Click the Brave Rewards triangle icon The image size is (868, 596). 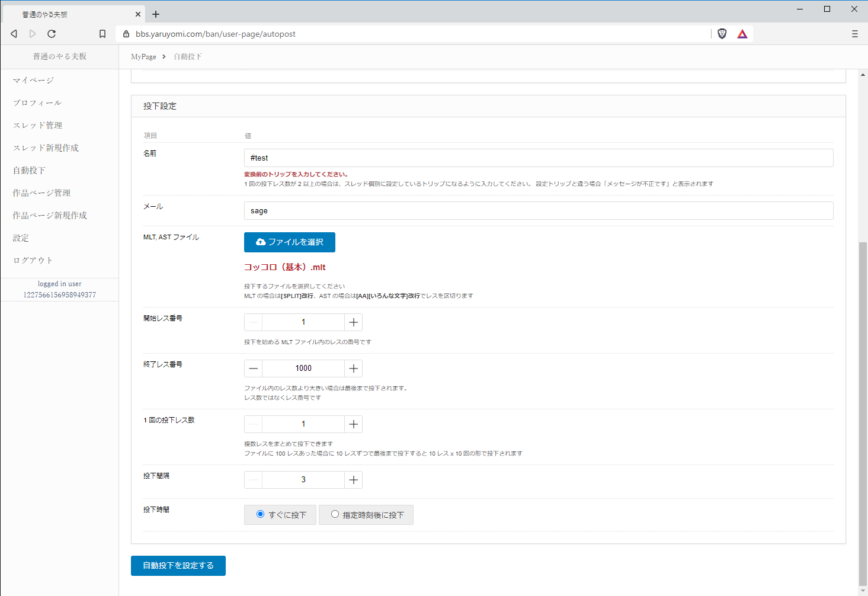pos(742,34)
